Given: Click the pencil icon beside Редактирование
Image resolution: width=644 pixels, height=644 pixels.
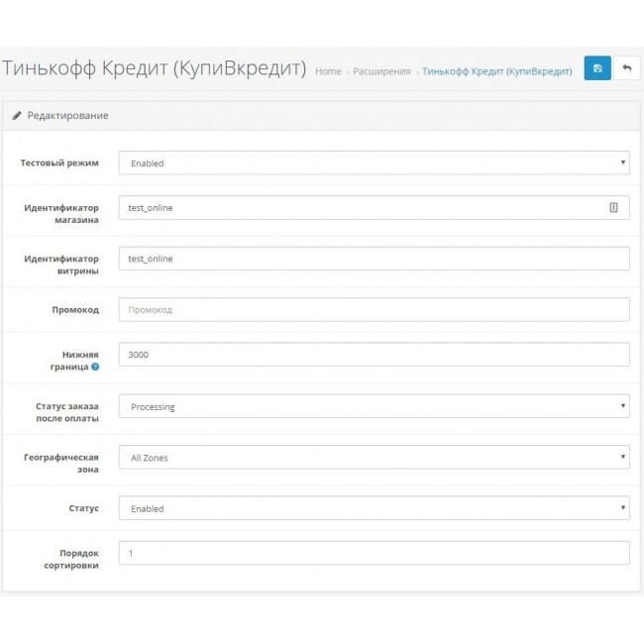Looking at the screenshot, I should [17, 116].
